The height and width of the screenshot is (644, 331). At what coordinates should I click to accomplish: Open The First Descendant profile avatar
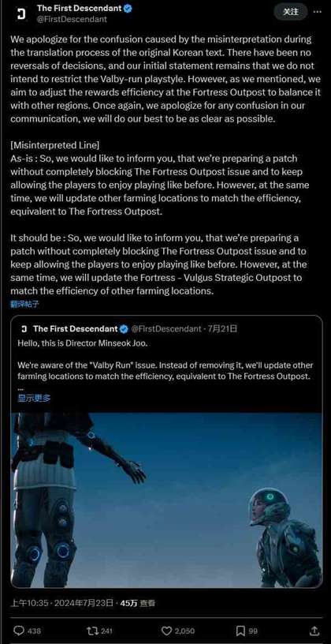tap(21, 14)
